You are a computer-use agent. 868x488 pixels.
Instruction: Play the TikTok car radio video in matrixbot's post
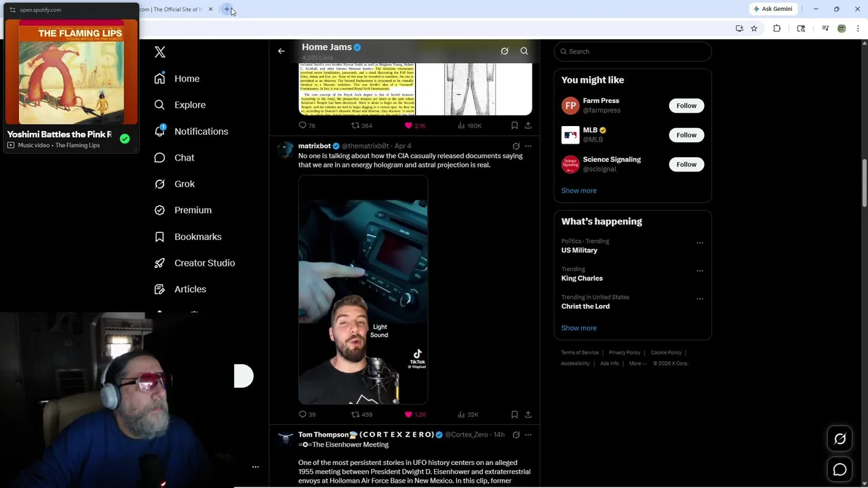click(363, 290)
